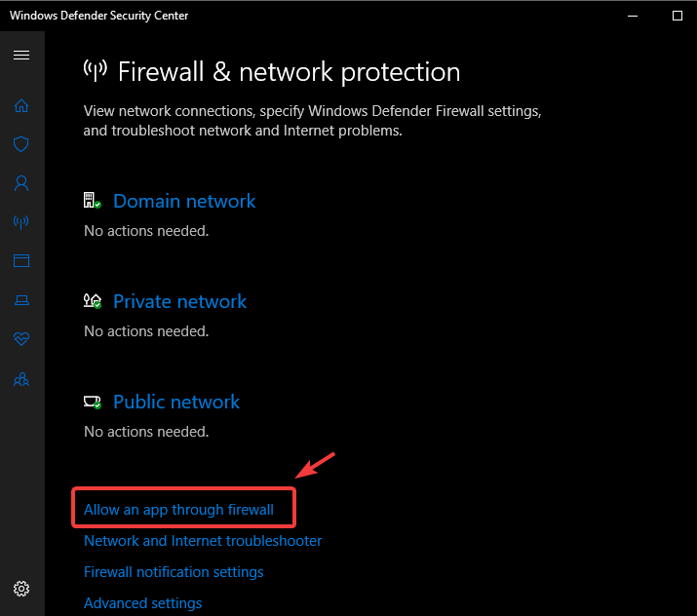Open Advanced settings link

point(142,603)
